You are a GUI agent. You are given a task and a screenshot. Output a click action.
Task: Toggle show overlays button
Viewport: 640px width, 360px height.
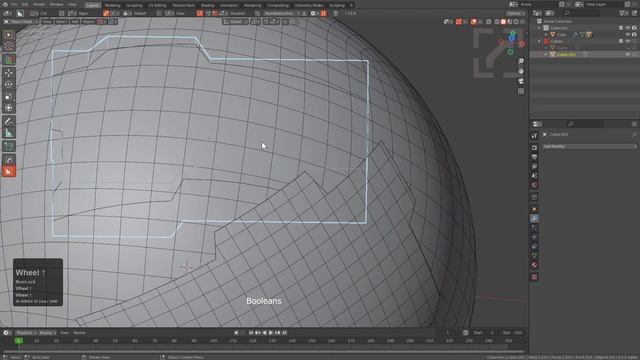point(473,22)
